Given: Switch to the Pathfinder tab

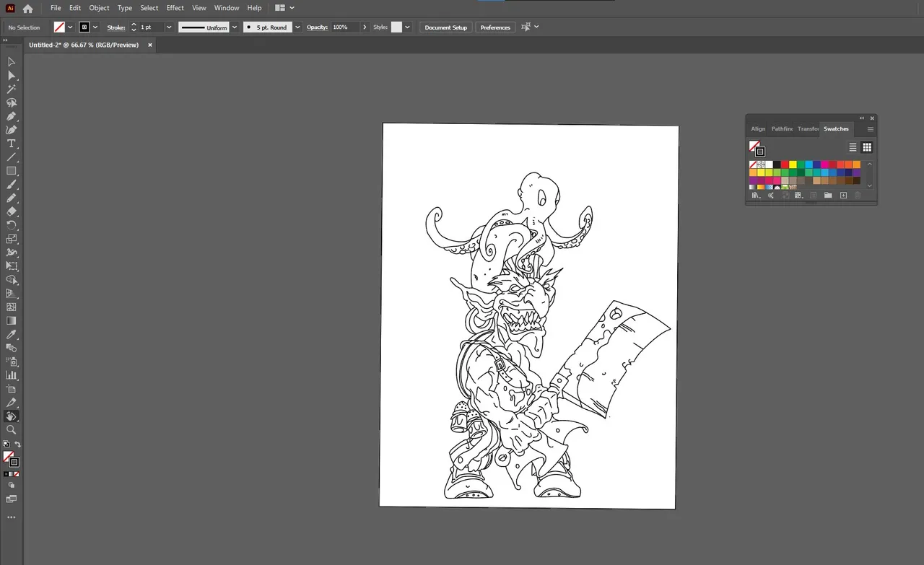Looking at the screenshot, I should coord(782,129).
